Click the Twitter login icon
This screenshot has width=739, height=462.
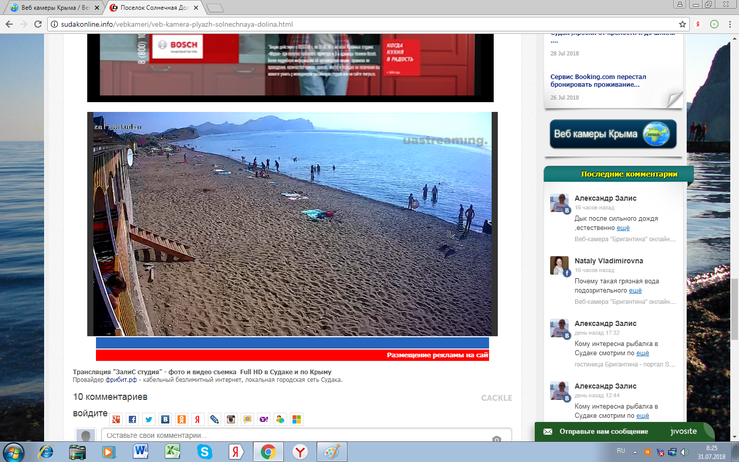149,419
